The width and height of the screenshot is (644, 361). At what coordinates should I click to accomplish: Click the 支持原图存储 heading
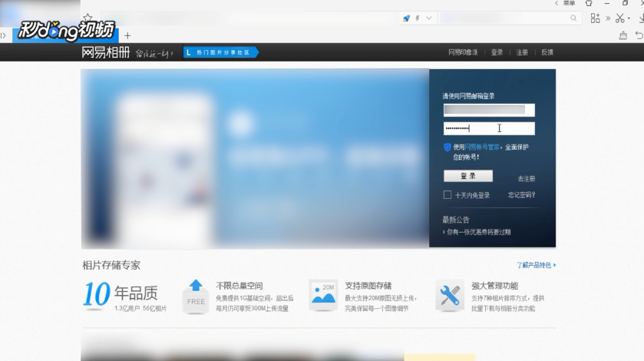[x=368, y=286]
